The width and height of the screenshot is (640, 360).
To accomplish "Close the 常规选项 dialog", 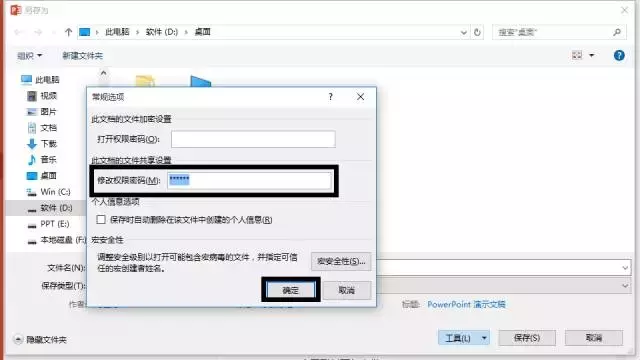I will pos(360,97).
